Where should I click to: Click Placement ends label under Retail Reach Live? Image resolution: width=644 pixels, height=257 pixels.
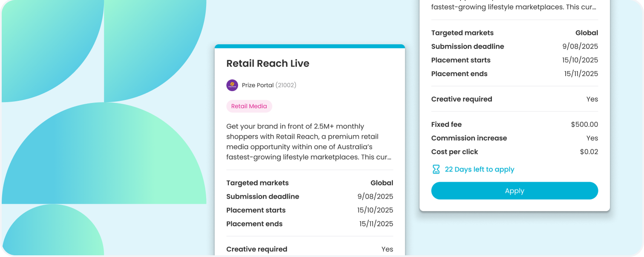(254, 224)
